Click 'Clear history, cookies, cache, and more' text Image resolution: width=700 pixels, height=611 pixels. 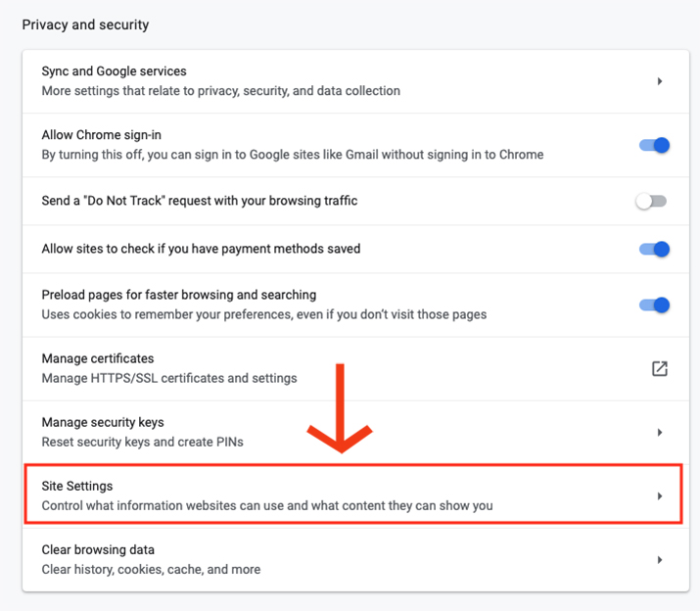pyautogui.click(x=151, y=570)
